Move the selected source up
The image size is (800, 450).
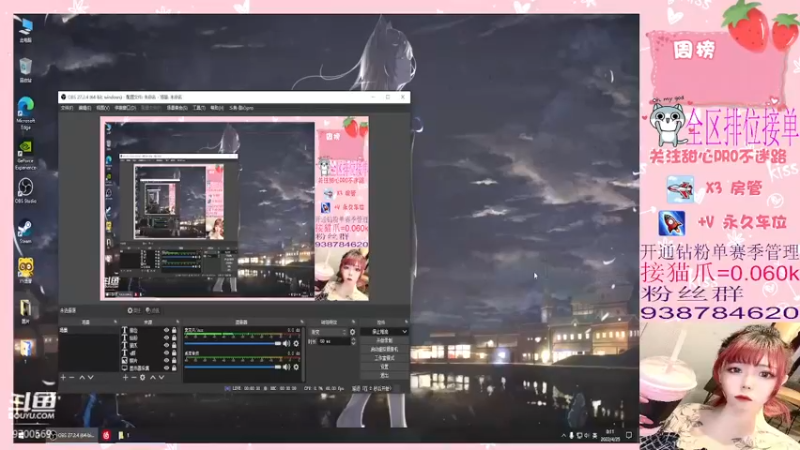pos(153,378)
